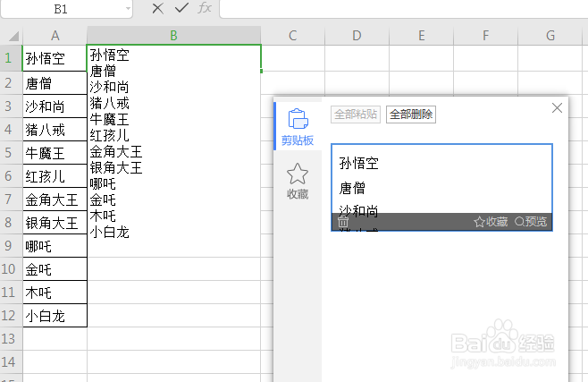The image size is (588, 382).
Task: Close the clipboard panel
Action: pyautogui.click(x=558, y=108)
